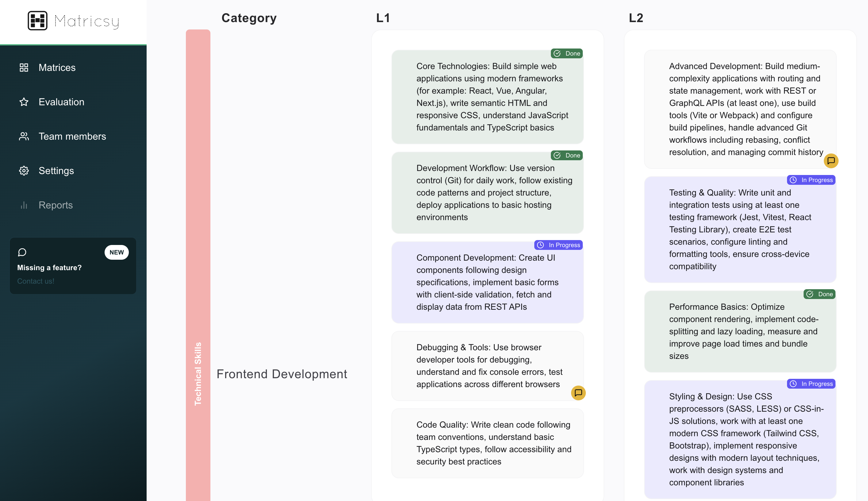Open the Matrices menu item
Image resolution: width=868 pixels, height=501 pixels.
(x=57, y=68)
